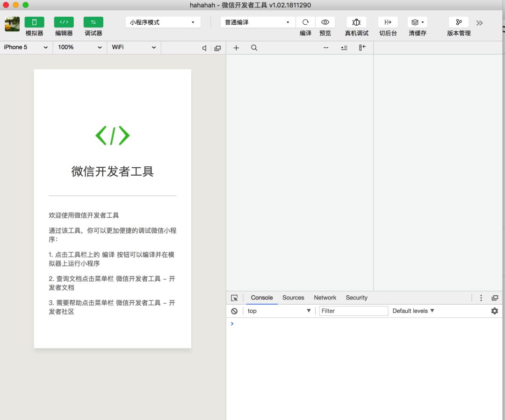Image resolution: width=505 pixels, height=420 pixels.
Task: Click the 版本管理 version control icon
Action: [x=459, y=22]
